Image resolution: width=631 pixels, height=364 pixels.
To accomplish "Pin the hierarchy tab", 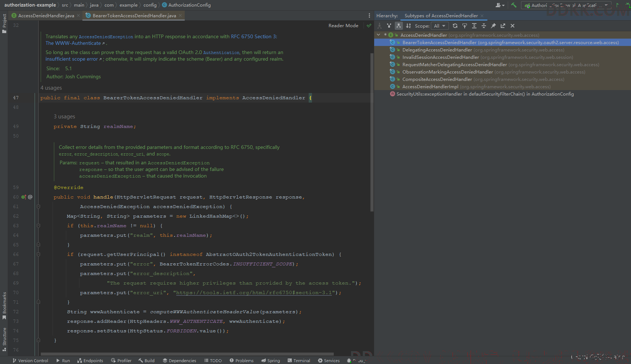I will (x=493, y=26).
